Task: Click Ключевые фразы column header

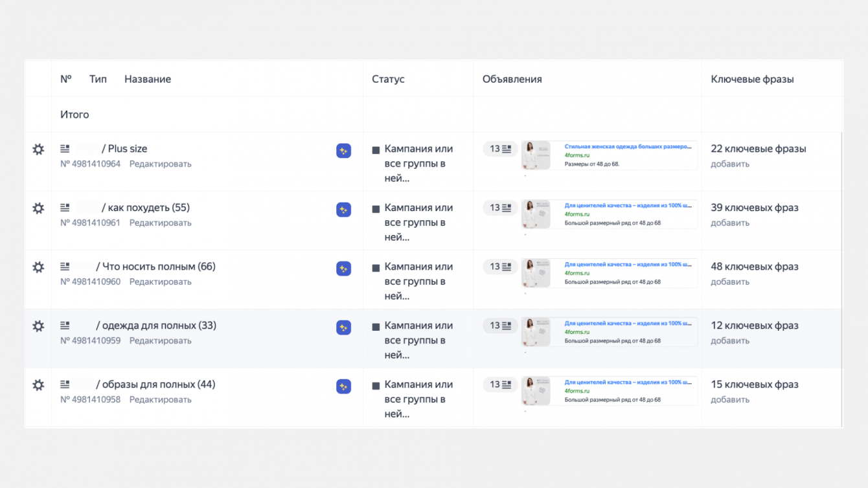Action: (752, 79)
